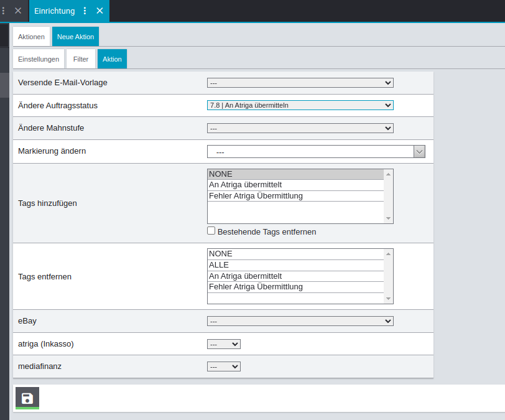Close the tab left of Einrichtung

tap(18, 11)
